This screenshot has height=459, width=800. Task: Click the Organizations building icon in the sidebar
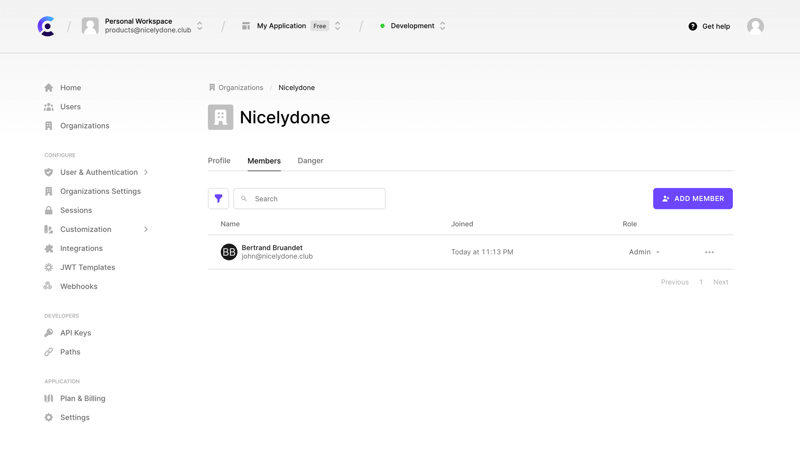48,125
